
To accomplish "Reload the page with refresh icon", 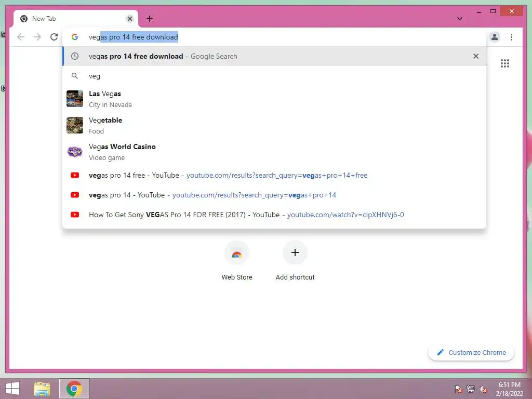I will 54,37.
